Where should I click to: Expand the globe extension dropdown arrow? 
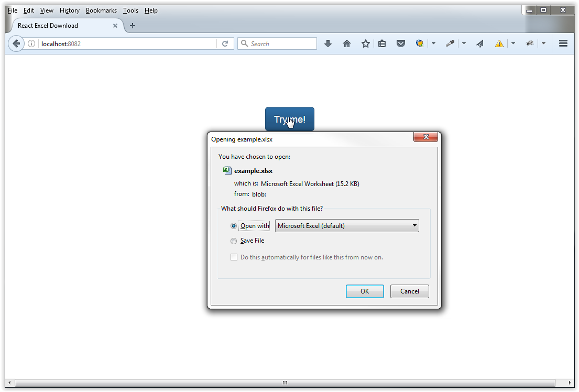pyautogui.click(x=433, y=43)
